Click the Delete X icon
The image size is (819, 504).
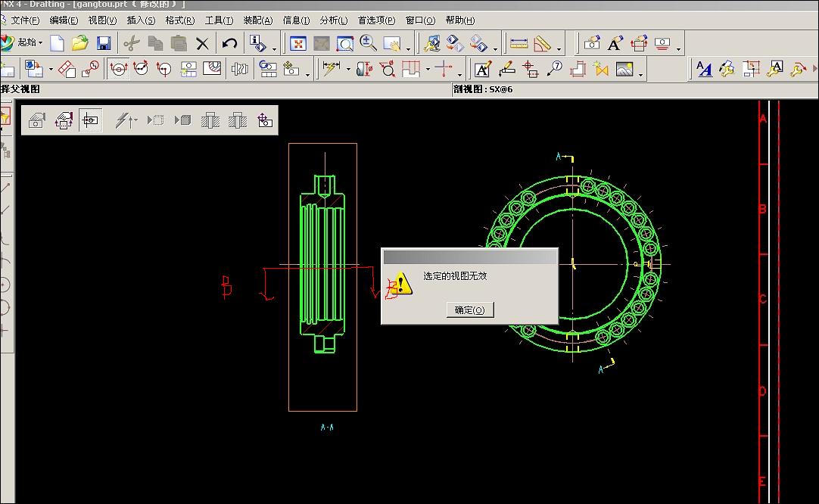pyautogui.click(x=202, y=43)
